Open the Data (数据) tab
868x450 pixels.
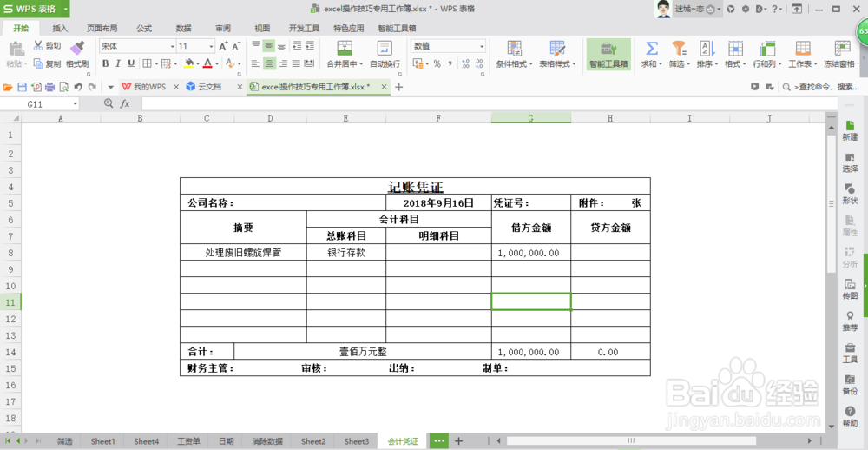pos(184,29)
